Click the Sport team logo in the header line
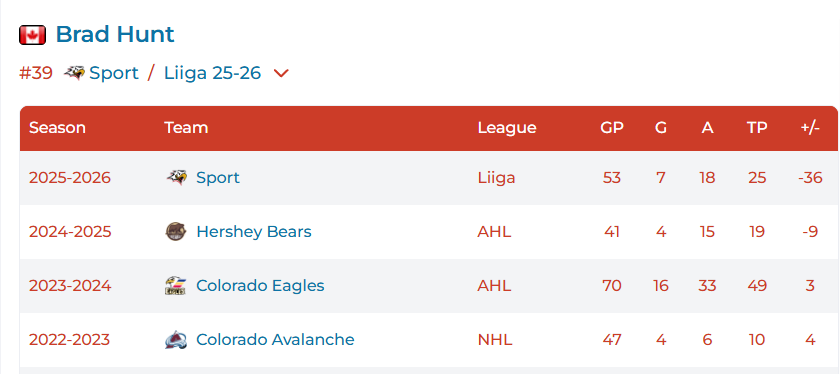The height and width of the screenshot is (374, 840). (x=74, y=72)
